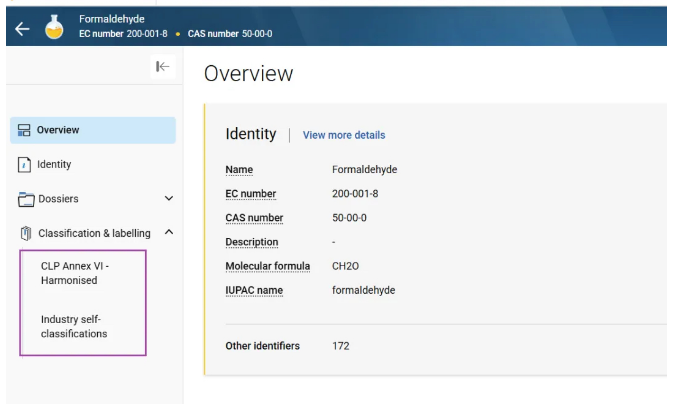Image resolution: width=674 pixels, height=406 pixels.
Task: Click the CAS number 50-00-0 header text
Action: pos(230,34)
